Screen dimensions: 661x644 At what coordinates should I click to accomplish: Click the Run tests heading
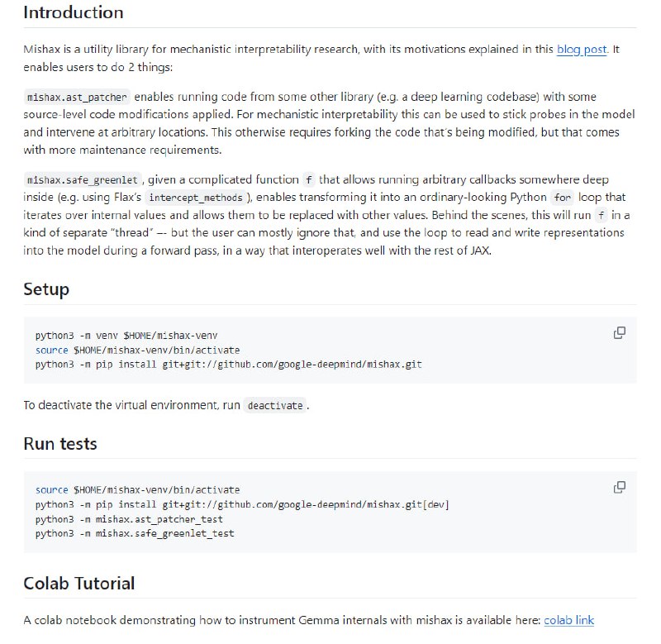60,444
